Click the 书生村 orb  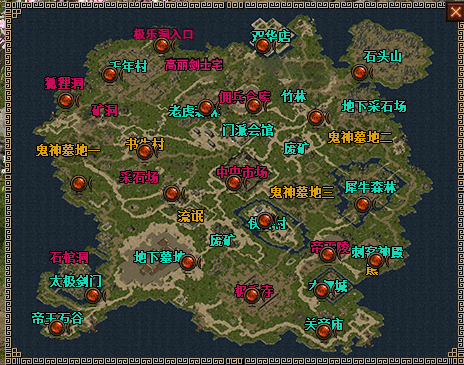coord(145,152)
